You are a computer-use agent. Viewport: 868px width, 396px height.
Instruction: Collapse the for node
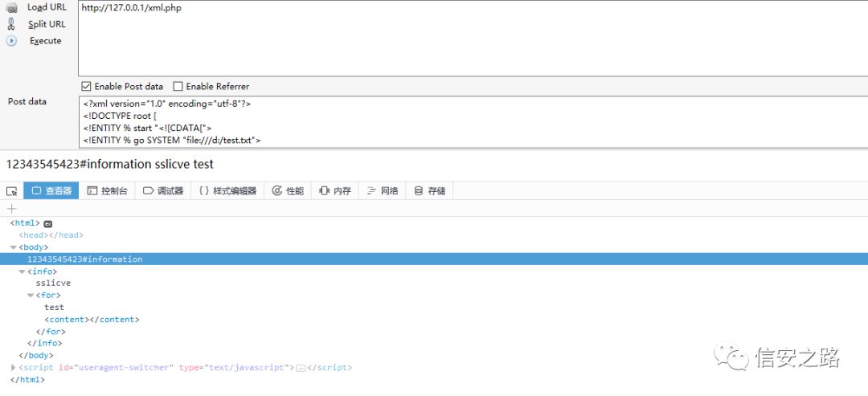[x=31, y=296]
